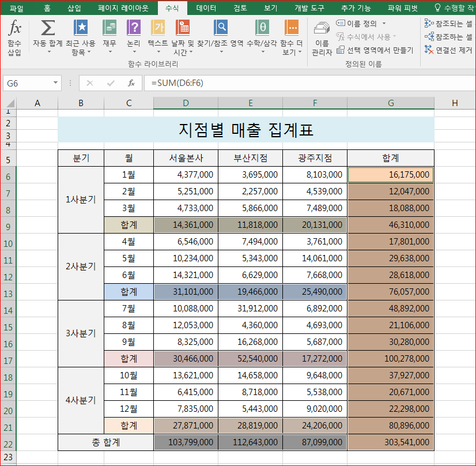The width and height of the screenshot is (476, 466).
Task: Expand the 찾기/참조 영역 dropdown arrow
Action: coord(221,52)
